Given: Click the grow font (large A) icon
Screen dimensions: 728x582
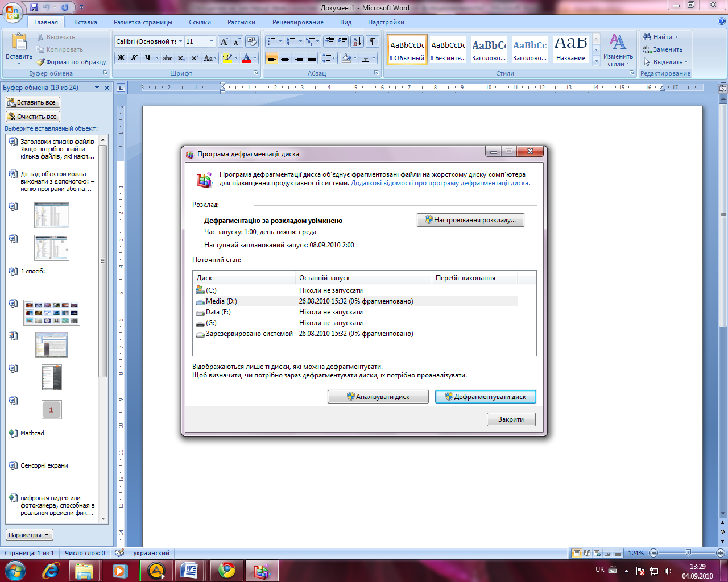Looking at the screenshot, I should (x=224, y=41).
